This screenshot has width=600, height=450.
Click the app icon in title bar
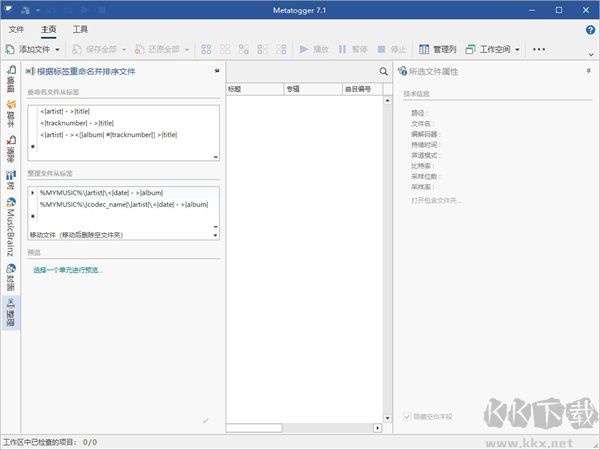tap(7, 10)
